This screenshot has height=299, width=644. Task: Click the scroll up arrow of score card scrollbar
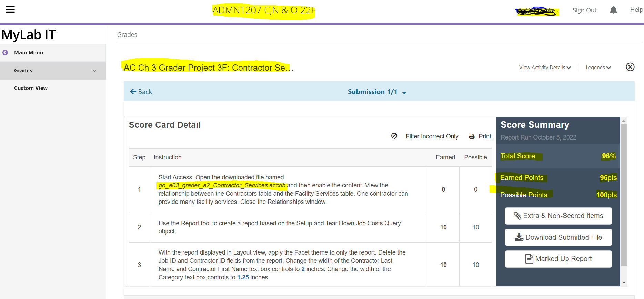624,121
